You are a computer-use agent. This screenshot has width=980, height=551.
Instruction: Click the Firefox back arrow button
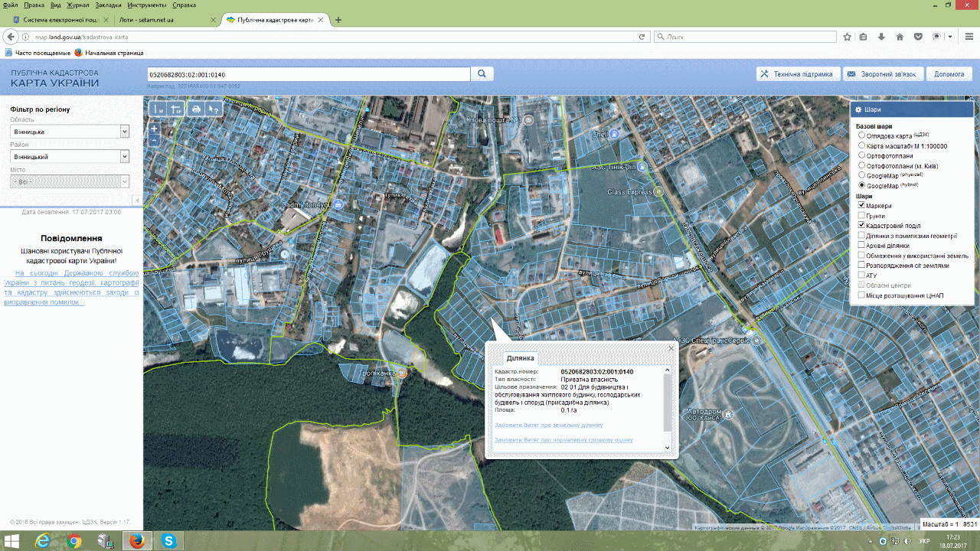pyautogui.click(x=11, y=37)
